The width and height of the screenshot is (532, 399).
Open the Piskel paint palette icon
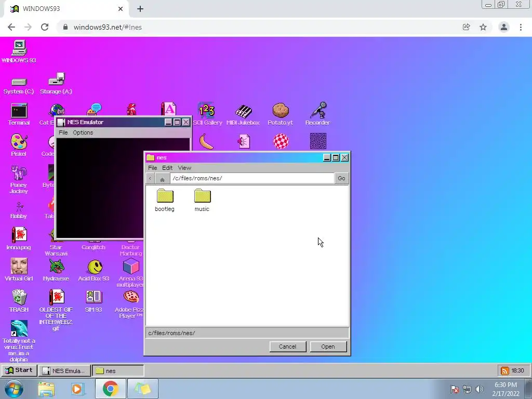click(x=19, y=145)
